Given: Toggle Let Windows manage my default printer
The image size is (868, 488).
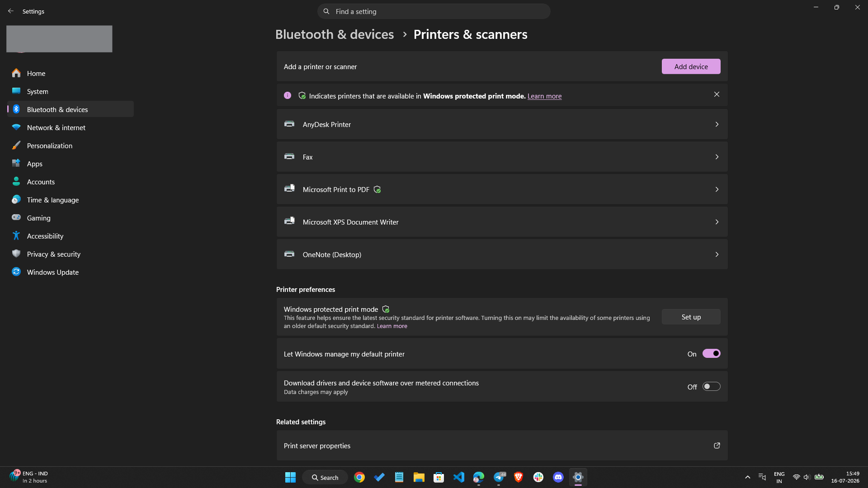Looking at the screenshot, I should coord(711,353).
